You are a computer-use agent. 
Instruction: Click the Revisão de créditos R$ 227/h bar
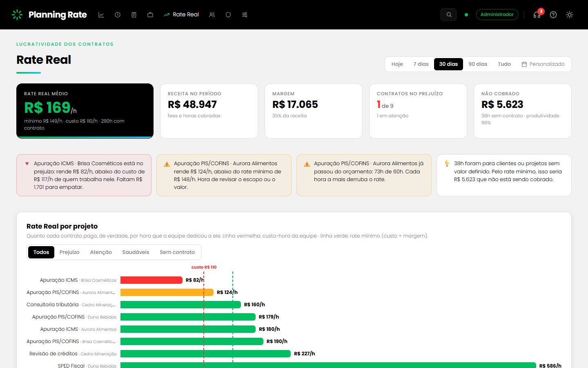205,354
